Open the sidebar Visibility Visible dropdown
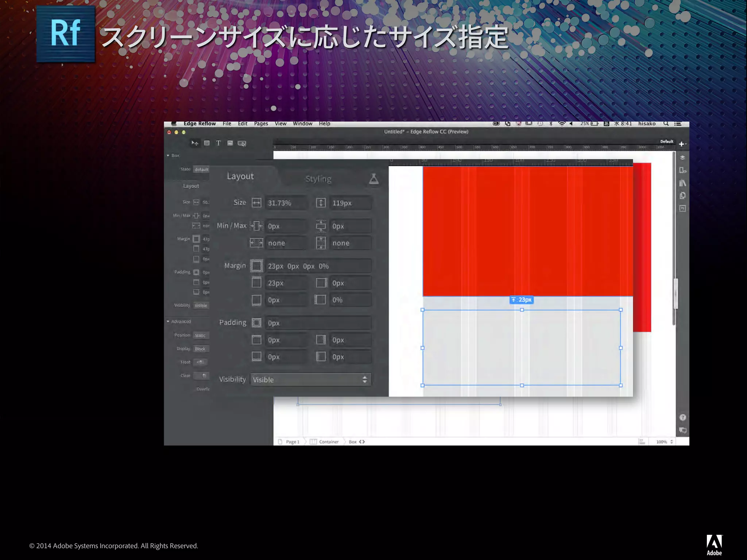The width and height of the screenshot is (747, 560). point(201,306)
